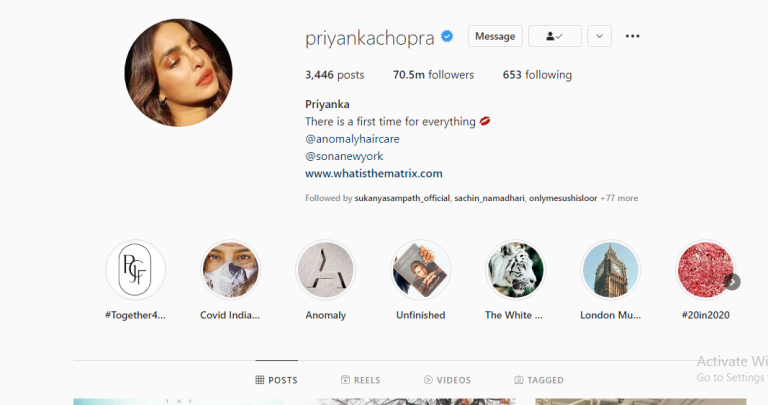Expand suggested accounts chevron dropdown
This screenshot has height=405, width=768.
(x=600, y=36)
